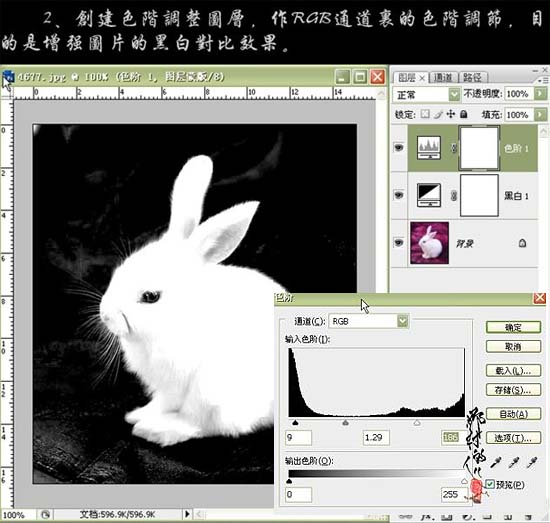The height and width of the screenshot is (523, 550).
Task: Click the Levels adjustment thumbnail on 色阶 1
Action: [429, 147]
